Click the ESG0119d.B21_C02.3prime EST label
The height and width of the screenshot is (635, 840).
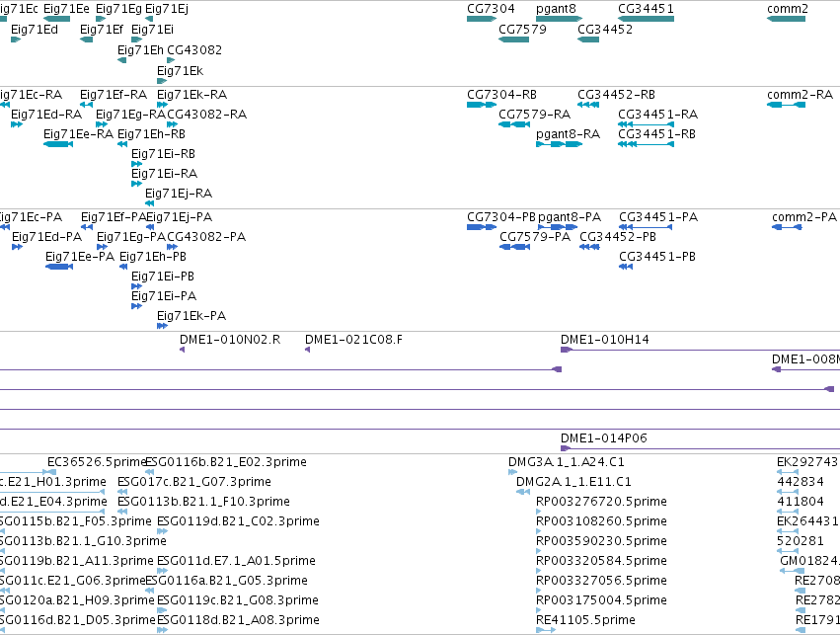click(x=239, y=520)
